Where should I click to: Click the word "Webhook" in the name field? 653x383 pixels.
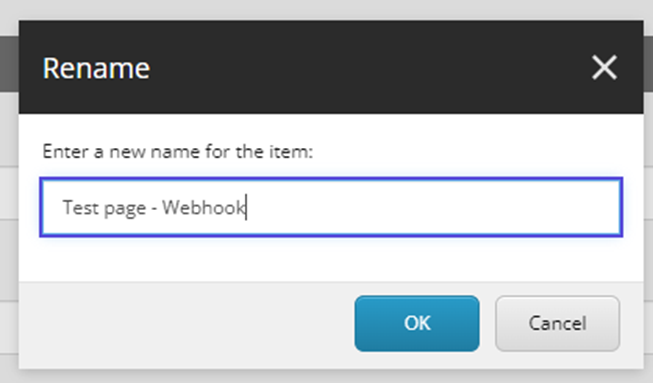(x=204, y=207)
